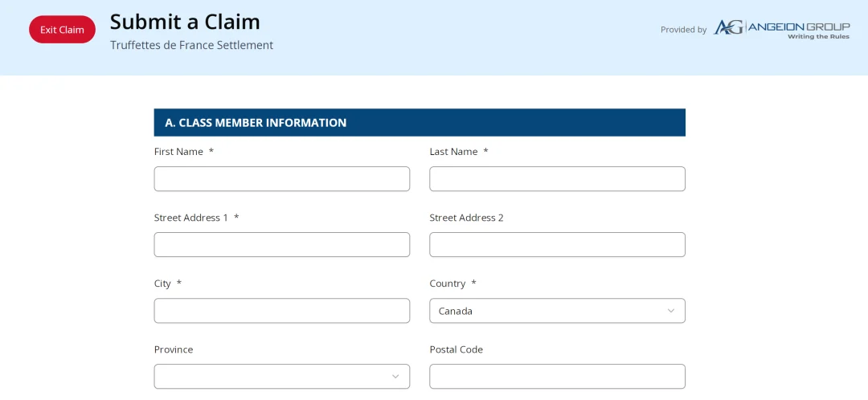The height and width of the screenshot is (400, 868).
Task: Focus the First Name input field
Action: point(282,178)
